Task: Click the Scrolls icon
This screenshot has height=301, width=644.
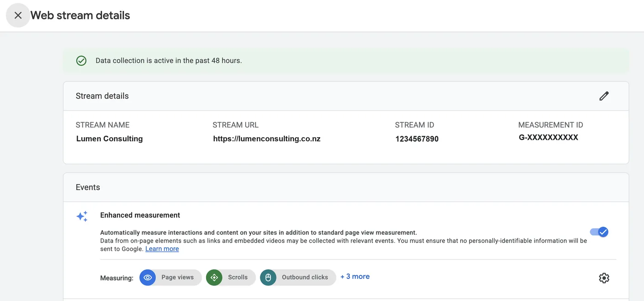Action: (x=214, y=278)
